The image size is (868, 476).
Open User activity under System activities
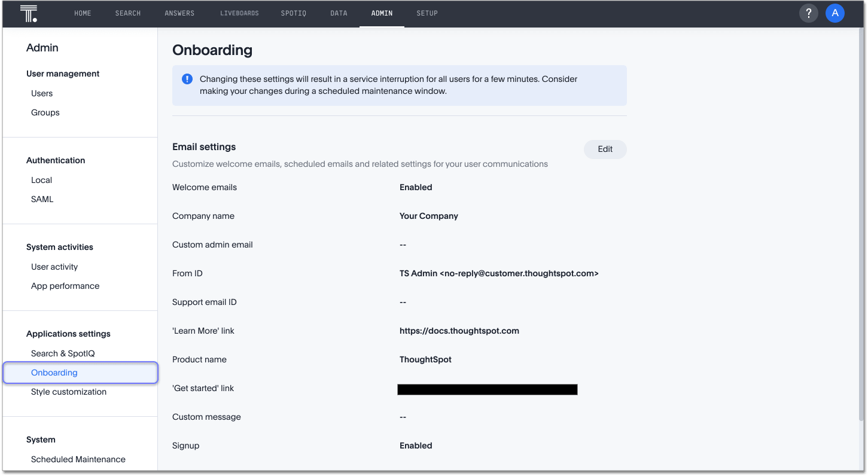[x=54, y=266]
